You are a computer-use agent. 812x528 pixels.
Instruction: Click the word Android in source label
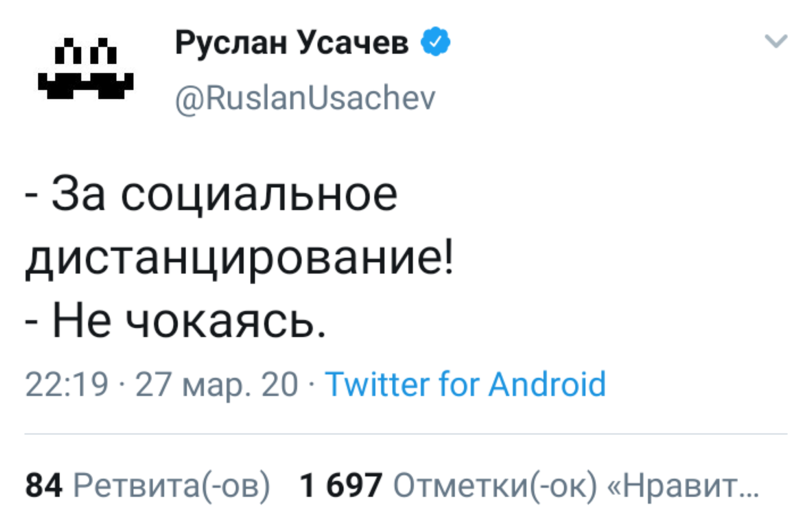[x=547, y=384]
